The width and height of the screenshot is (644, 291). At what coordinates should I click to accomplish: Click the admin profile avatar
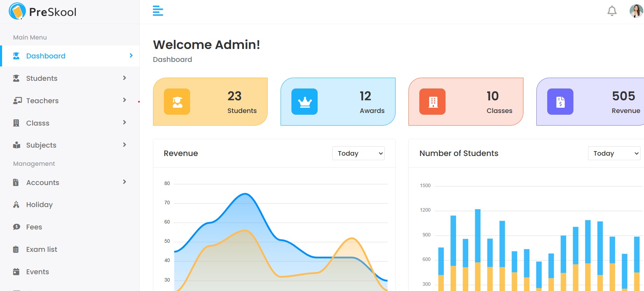point(636,11)
